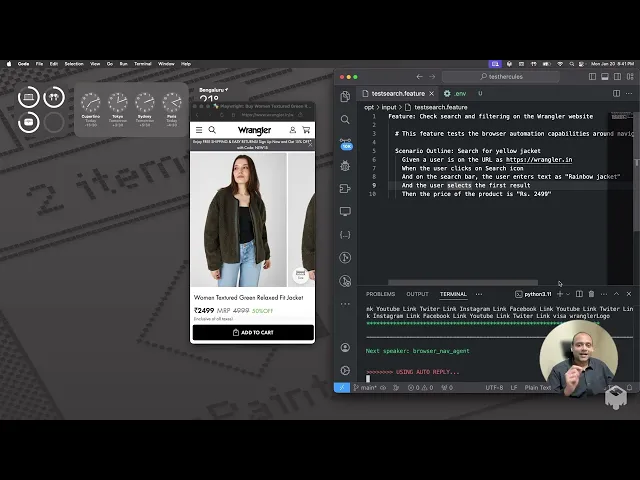
Task: Open Remote Explorer monitor icon in activity bar
Action: tap(345, 211)
